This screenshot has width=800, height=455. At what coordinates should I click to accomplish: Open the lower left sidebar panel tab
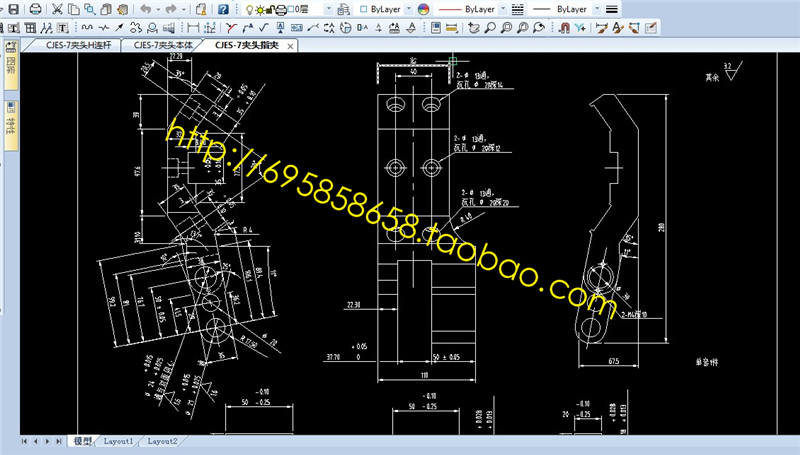[x=11, y=125]
